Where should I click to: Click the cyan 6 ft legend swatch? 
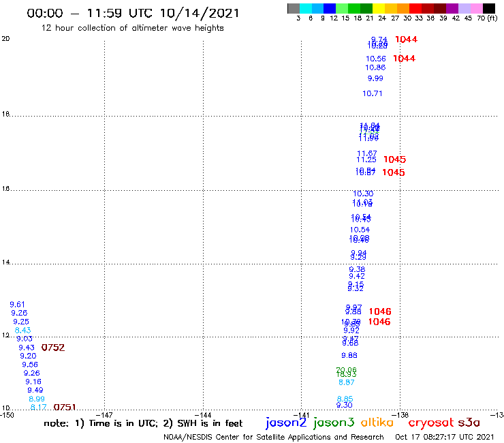(306, 8)
